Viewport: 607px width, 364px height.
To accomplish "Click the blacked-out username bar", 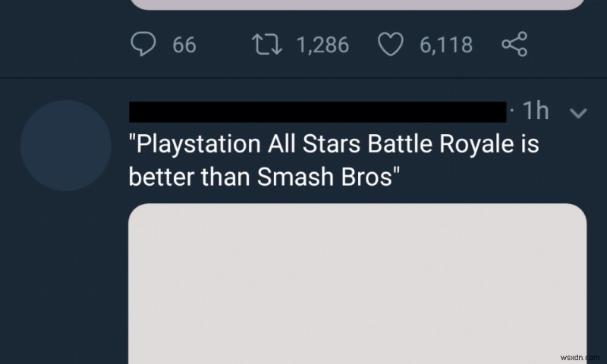I will [x=317, y=111].
